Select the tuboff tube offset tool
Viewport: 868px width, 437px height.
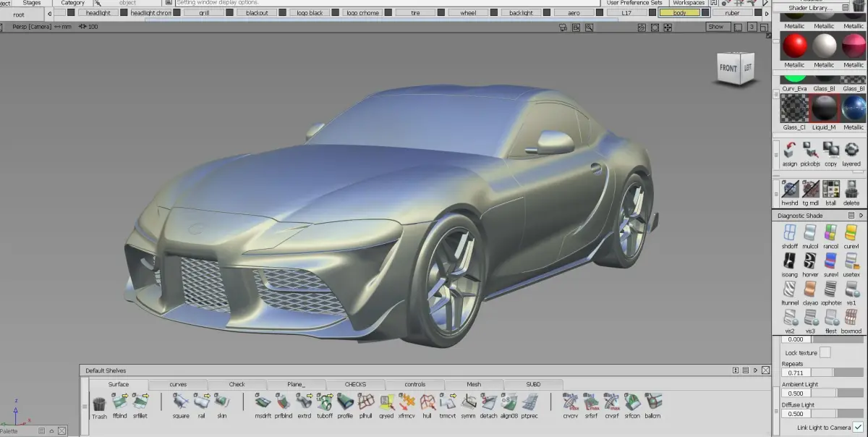pos(325,404)
